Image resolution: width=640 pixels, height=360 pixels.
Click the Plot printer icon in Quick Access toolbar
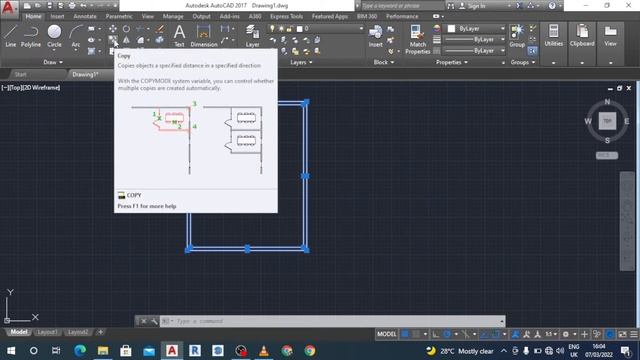coord(72,6)
